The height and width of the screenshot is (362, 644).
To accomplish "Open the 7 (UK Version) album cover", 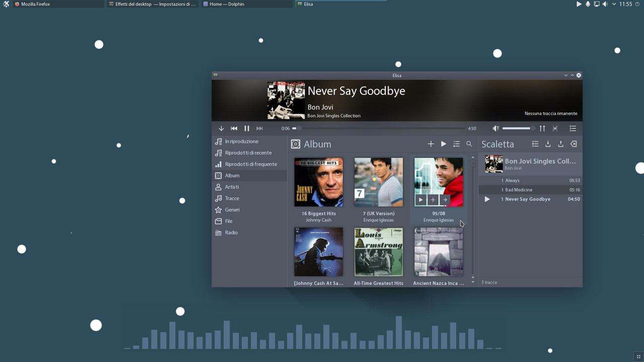I will tap(378, 182).
